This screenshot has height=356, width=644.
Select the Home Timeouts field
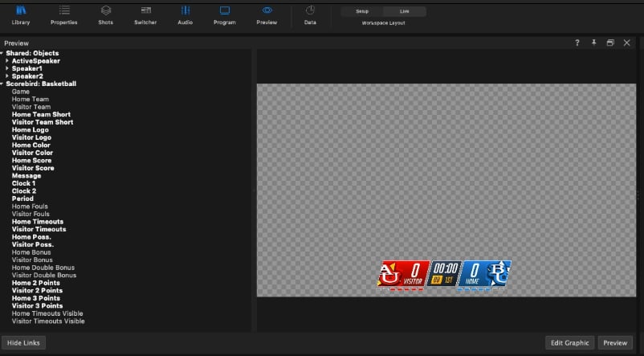38,222
